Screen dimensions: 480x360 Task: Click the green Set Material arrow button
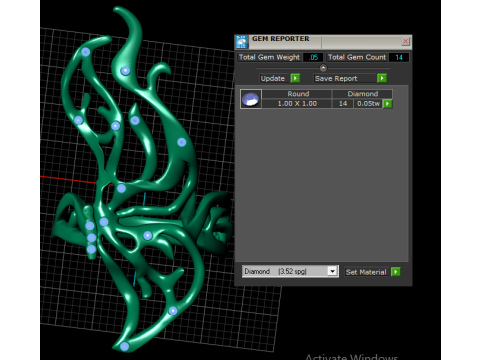pyautogui.click(x=396, y=272)
